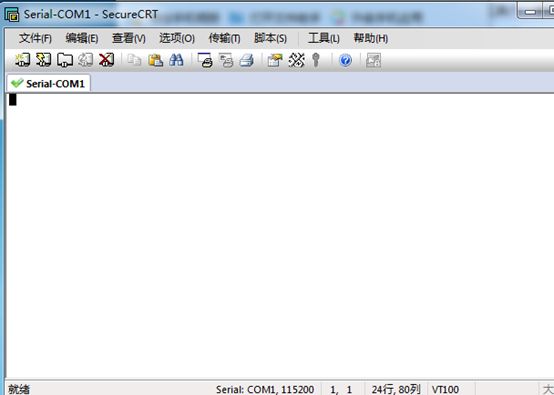Click the greyed Reconnect toolbar icon
The width and height of the screenshot is (554, 395).
pyautogui.click(x=85, y=60)
